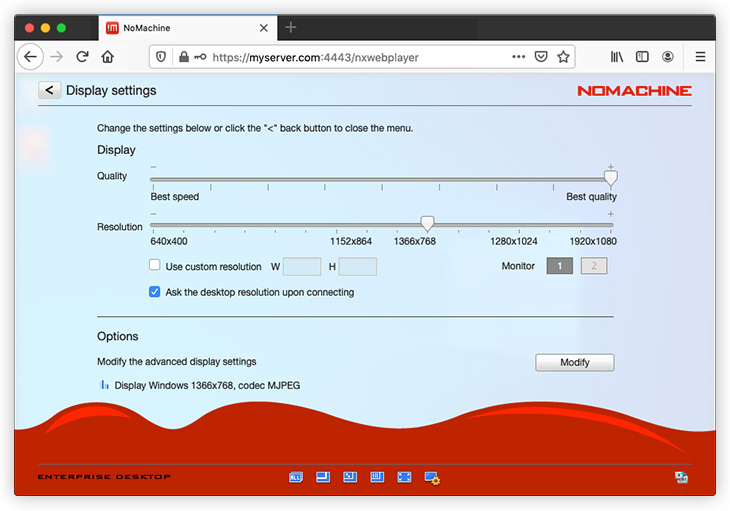Reload the page in the browser
The height and width of the screenshot is (511, 730).
(x=82, y=57)
